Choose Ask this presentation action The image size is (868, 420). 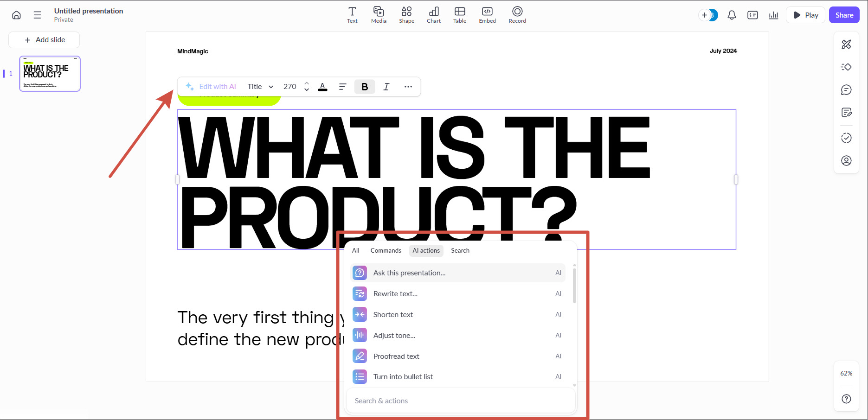coord(458,273)
